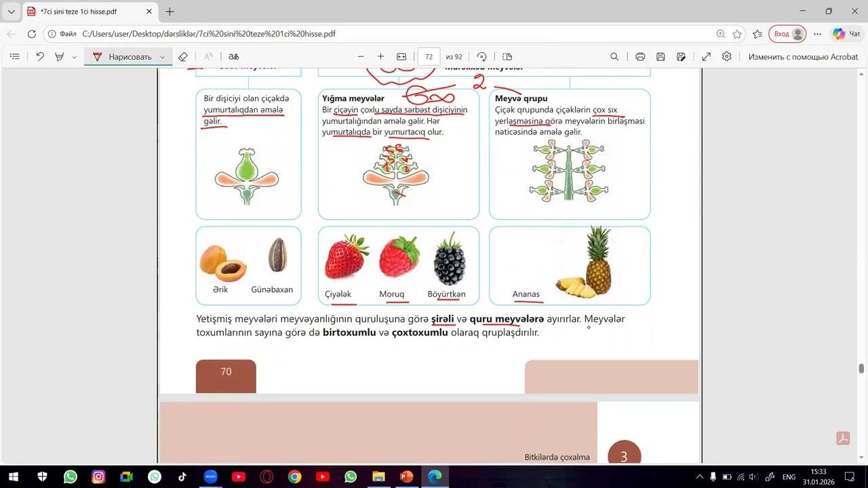Open the PDF table of contents panel
The width and height of the screenshot is (868, 488).
click(x=15, y=57)
